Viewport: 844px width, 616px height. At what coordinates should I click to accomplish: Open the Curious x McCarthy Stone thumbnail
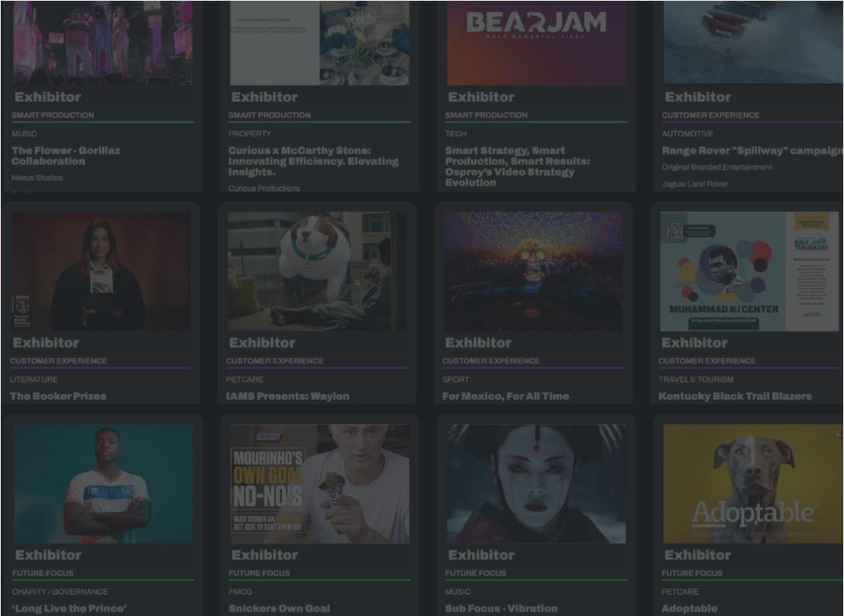point(320,43)
